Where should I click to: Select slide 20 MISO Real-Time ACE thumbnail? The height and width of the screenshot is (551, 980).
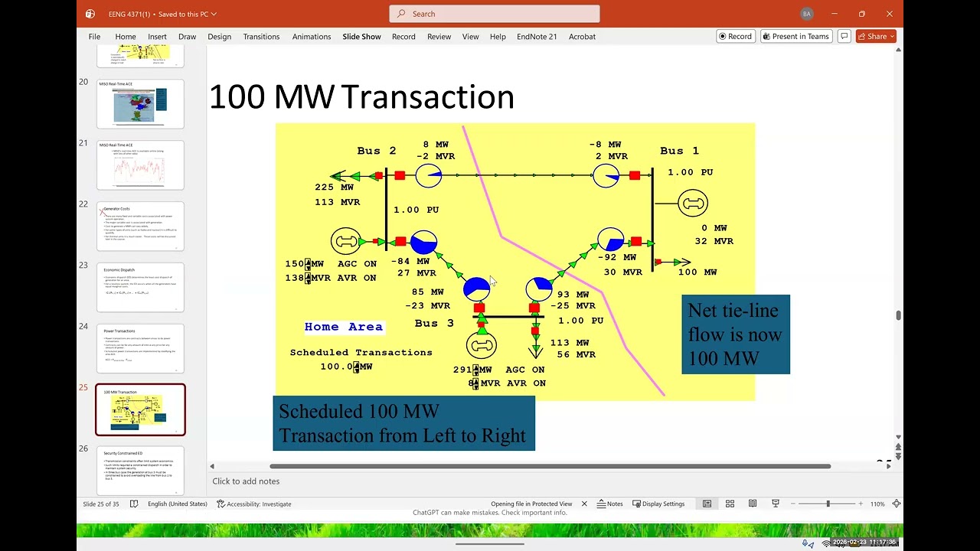click(x=140, y=104)
